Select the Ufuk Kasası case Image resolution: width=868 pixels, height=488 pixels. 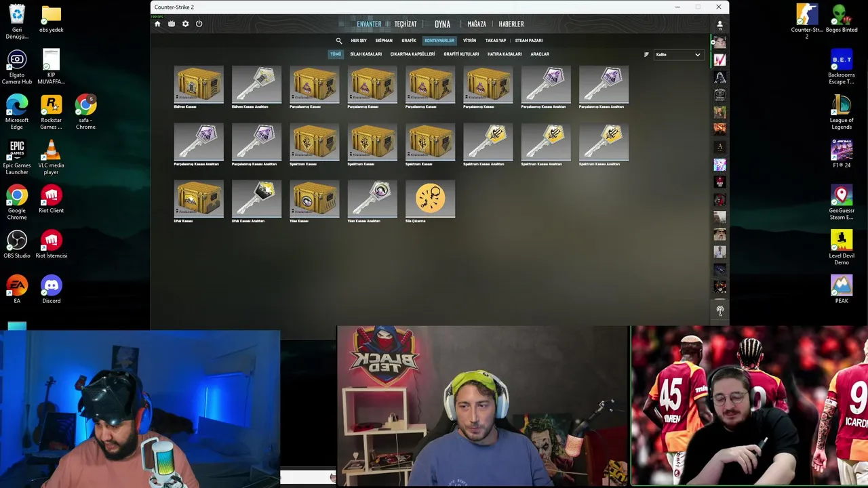199,201
